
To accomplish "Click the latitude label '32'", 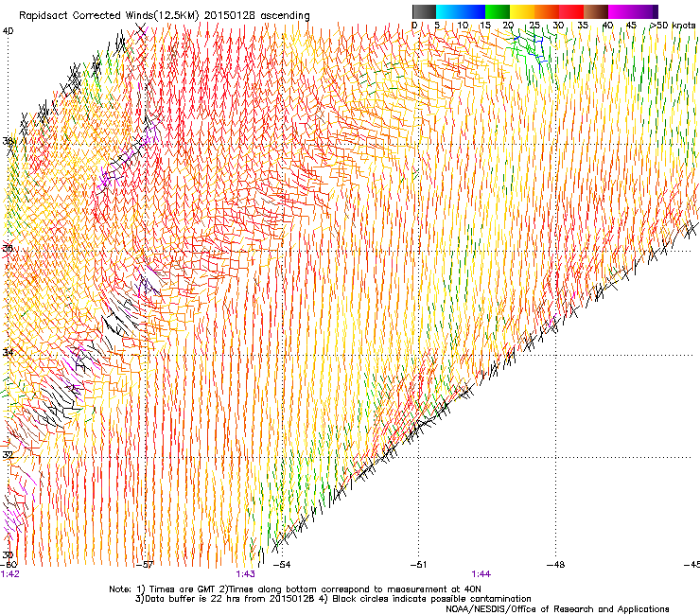I will coord(8,455).
